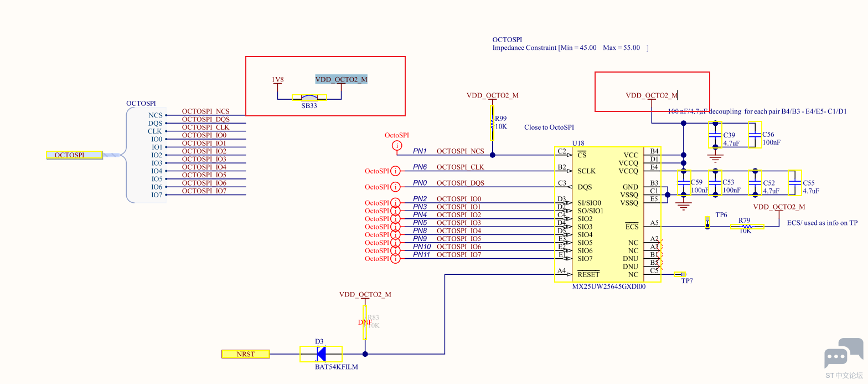
Task: Select resistor R99 symbol
Action: coord(492,123)
